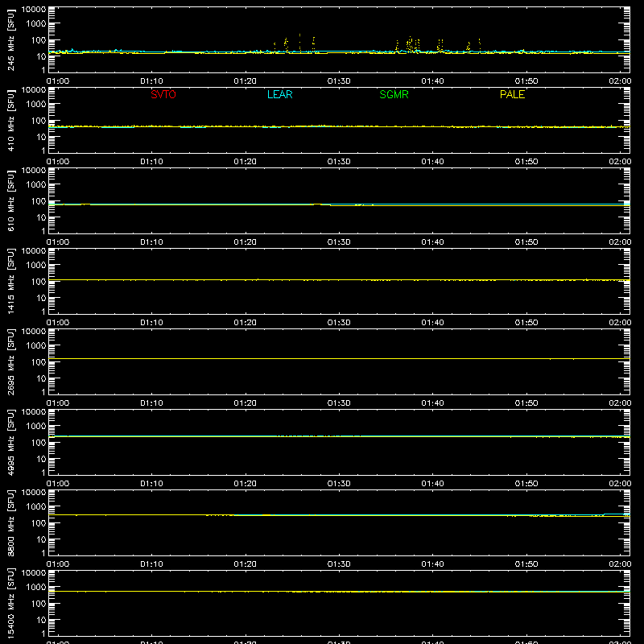The image size is (644, 644).
Task: Click the yellow trace line in 1415 MHz plot
Action: click(x=339, y=279)
